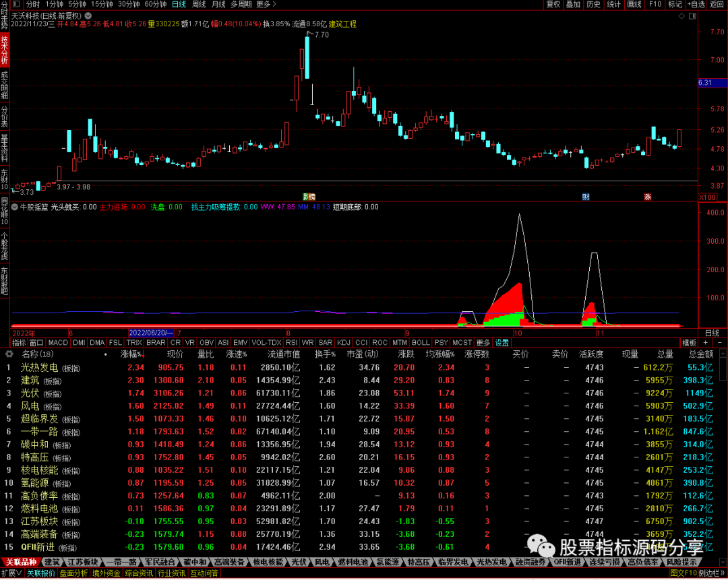Click the 涨 event marker on the chart
The width and height of the screenshot is (728, 580).
[x=647, y=197]
